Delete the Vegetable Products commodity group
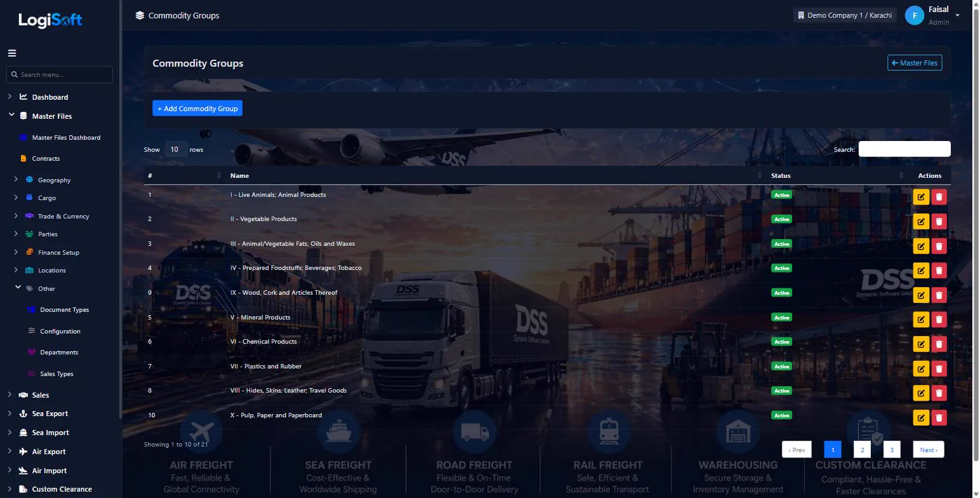 (939, 221)
